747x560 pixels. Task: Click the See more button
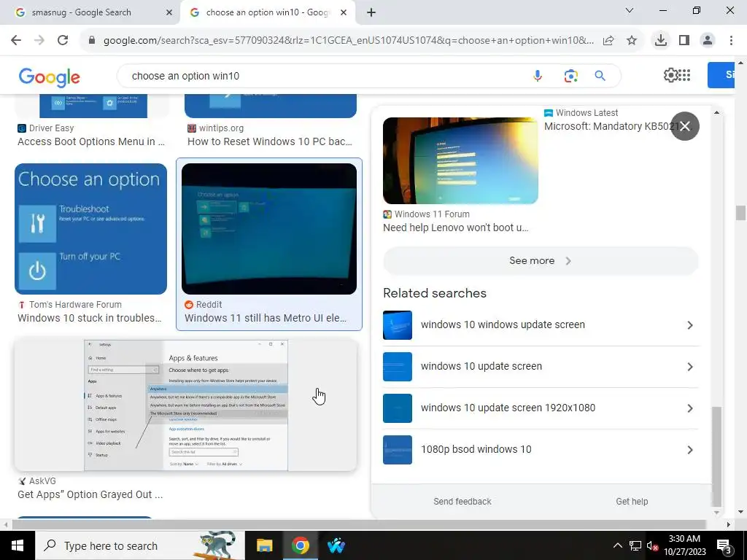coord(541,261)
